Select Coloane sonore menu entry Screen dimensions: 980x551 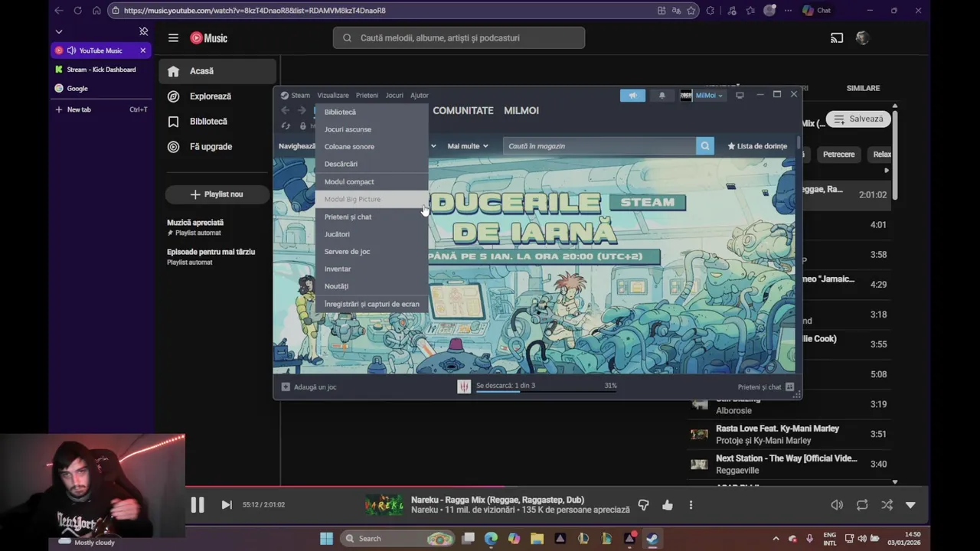coord(371,147)
